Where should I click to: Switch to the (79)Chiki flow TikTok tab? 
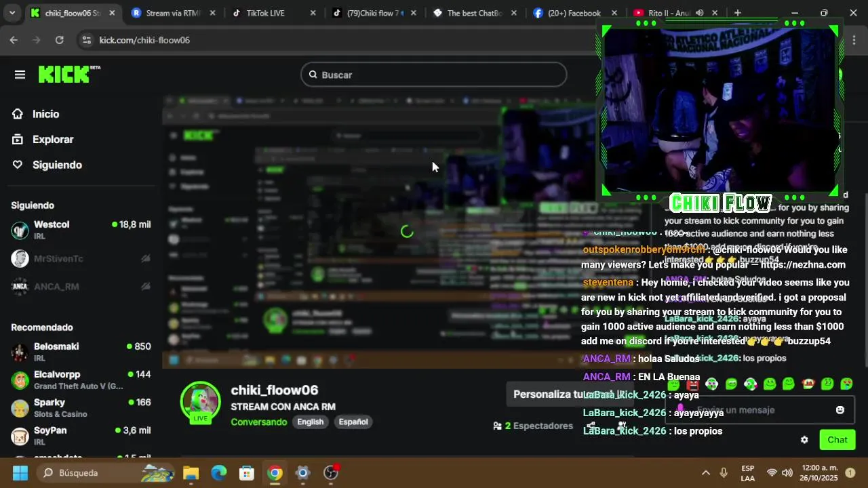pyautogui.click(x=375, y=13)
